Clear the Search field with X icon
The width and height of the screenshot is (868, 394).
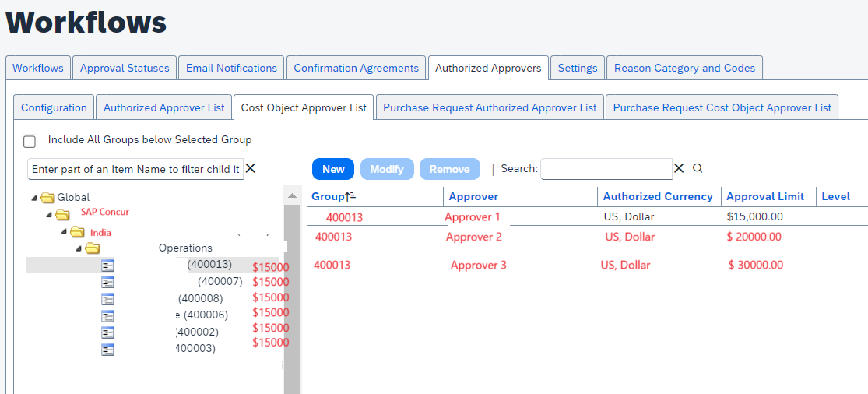click(680, 168)
